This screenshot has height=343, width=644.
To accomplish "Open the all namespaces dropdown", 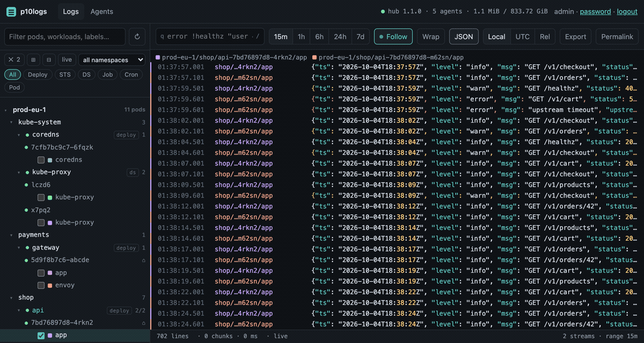I will tap(111, 60).
